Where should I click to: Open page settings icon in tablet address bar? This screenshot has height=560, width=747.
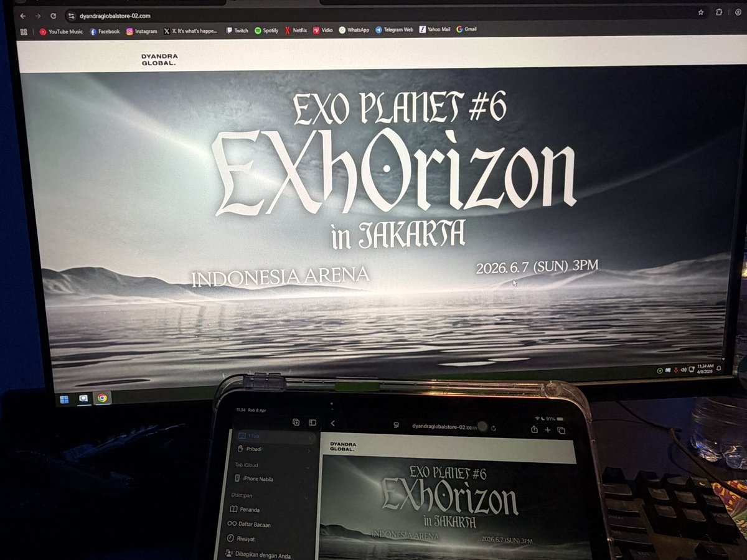coord(395,426)
